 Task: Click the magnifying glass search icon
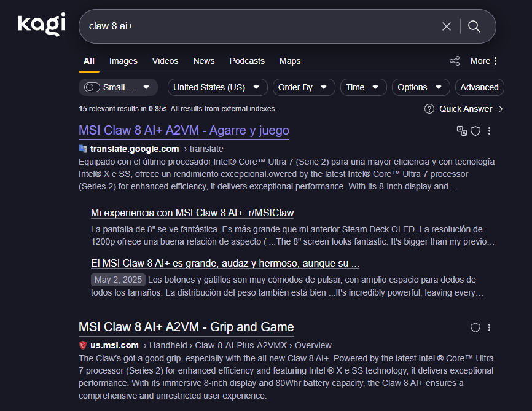[x=474, y=26]
